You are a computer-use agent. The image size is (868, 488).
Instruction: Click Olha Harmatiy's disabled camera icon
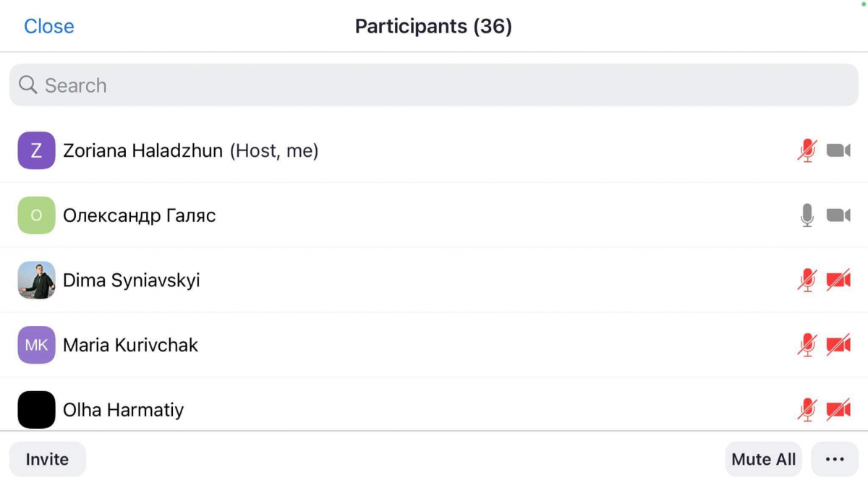point(838,410)
